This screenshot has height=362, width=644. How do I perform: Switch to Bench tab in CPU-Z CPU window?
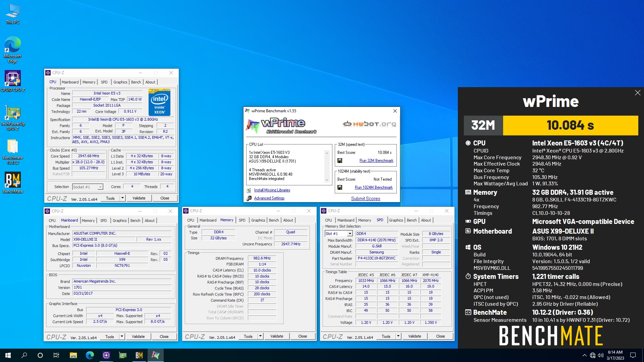tap(136, 82)
